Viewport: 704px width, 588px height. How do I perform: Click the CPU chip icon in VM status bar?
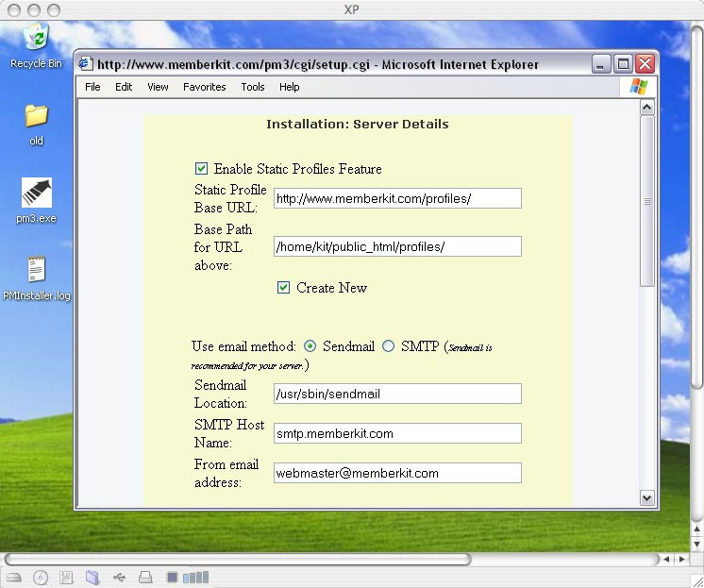(172, 578)
